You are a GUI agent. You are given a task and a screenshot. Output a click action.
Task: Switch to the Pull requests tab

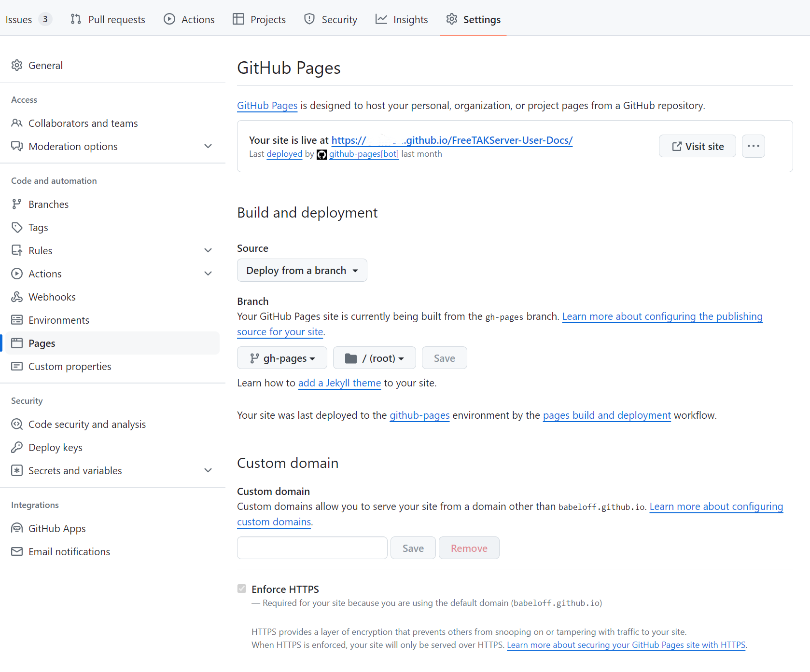[108, 19]
